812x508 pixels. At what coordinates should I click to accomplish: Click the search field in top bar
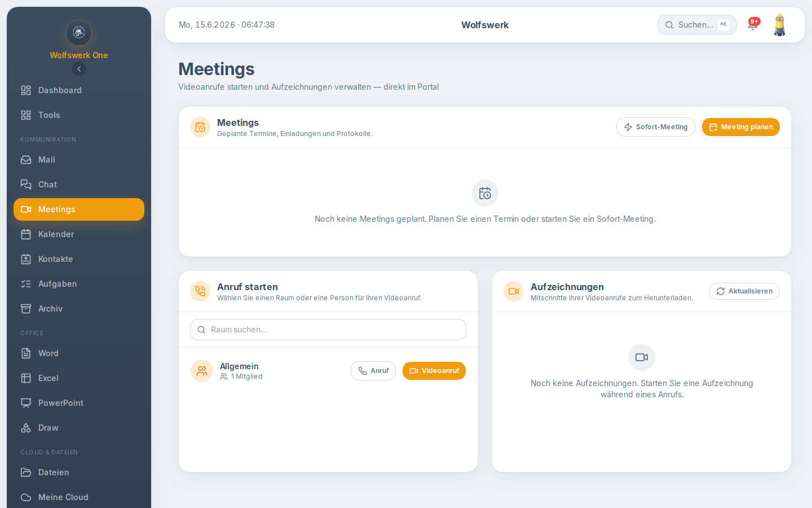tap(697, 25)
